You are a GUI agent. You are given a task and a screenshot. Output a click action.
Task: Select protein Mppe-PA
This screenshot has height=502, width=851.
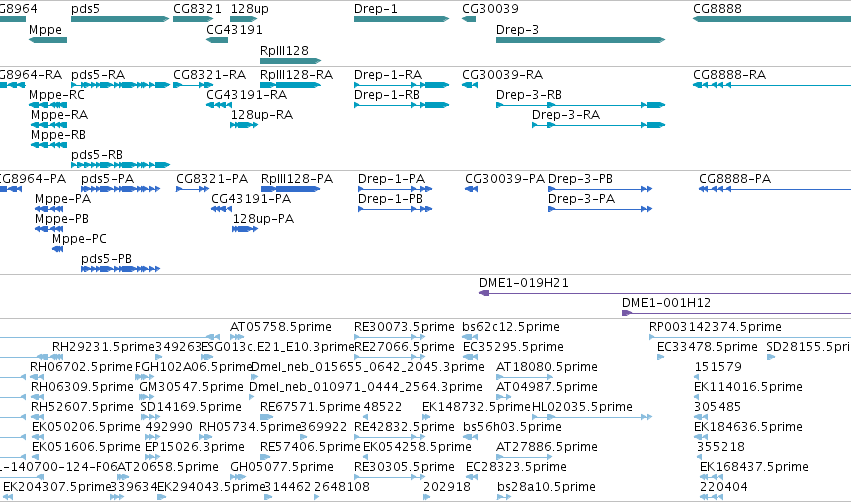click(x=49, y=209)
